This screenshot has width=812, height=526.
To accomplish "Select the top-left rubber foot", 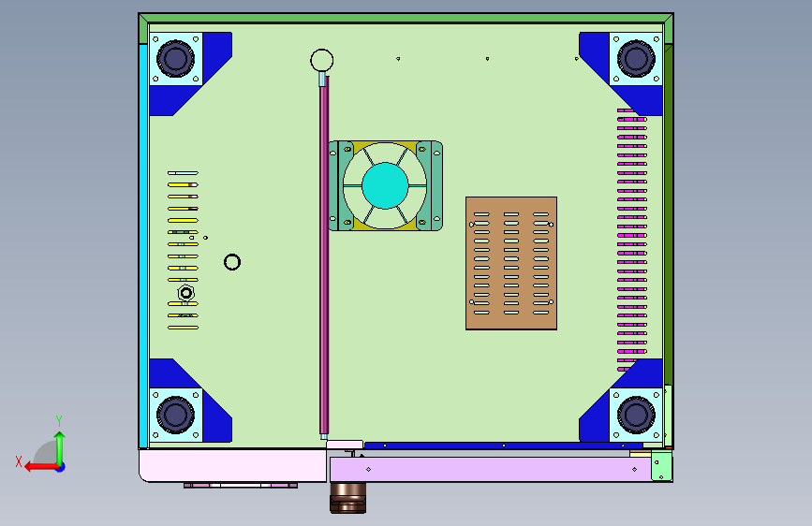I will click(x=175, y=59).
